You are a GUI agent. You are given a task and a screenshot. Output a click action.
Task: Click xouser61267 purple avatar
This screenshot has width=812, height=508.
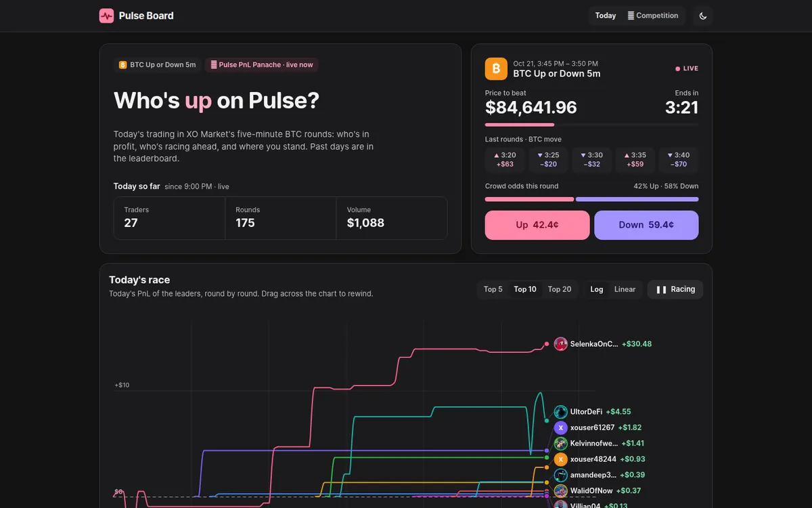[x=560, y=427]
